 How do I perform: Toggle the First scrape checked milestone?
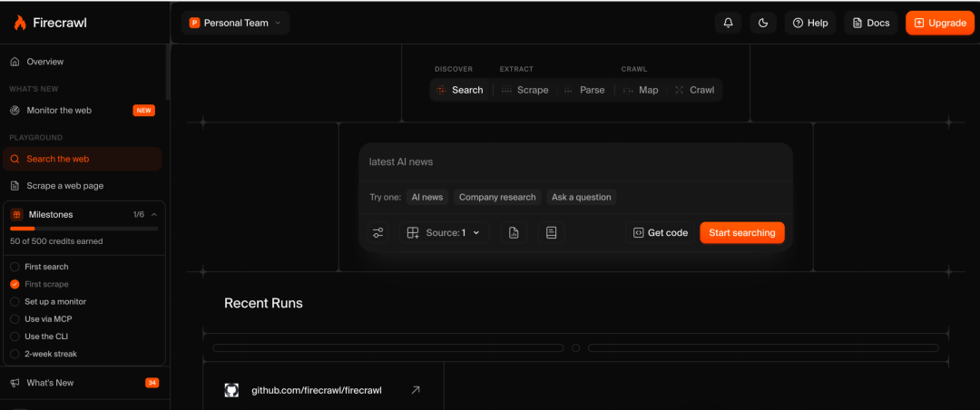coord(15,285)
